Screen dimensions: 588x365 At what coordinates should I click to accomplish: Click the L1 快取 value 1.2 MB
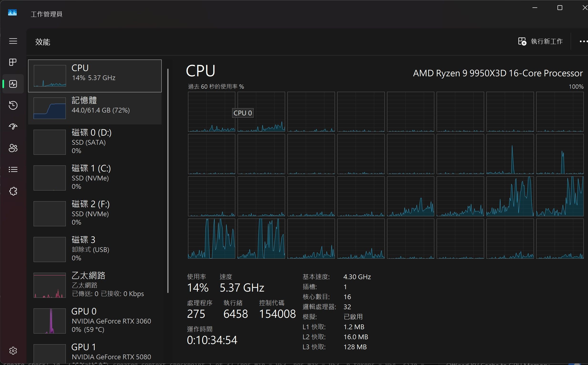[354, 327]
